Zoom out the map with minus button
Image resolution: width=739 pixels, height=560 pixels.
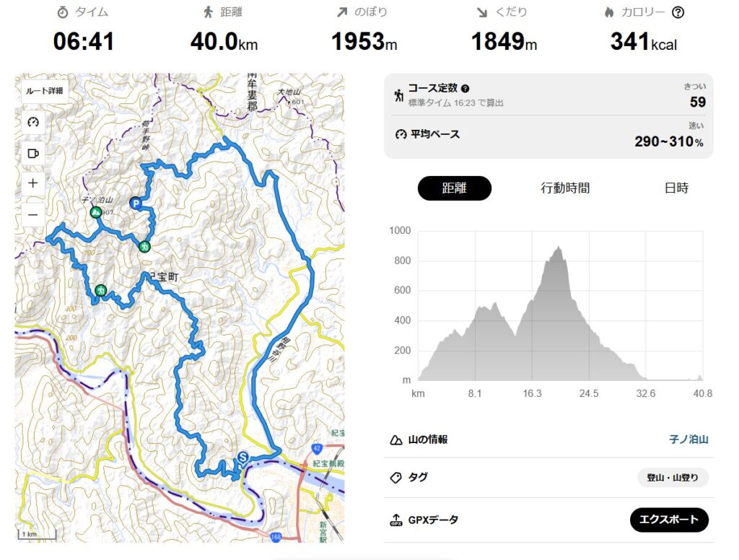pos(32,214)
